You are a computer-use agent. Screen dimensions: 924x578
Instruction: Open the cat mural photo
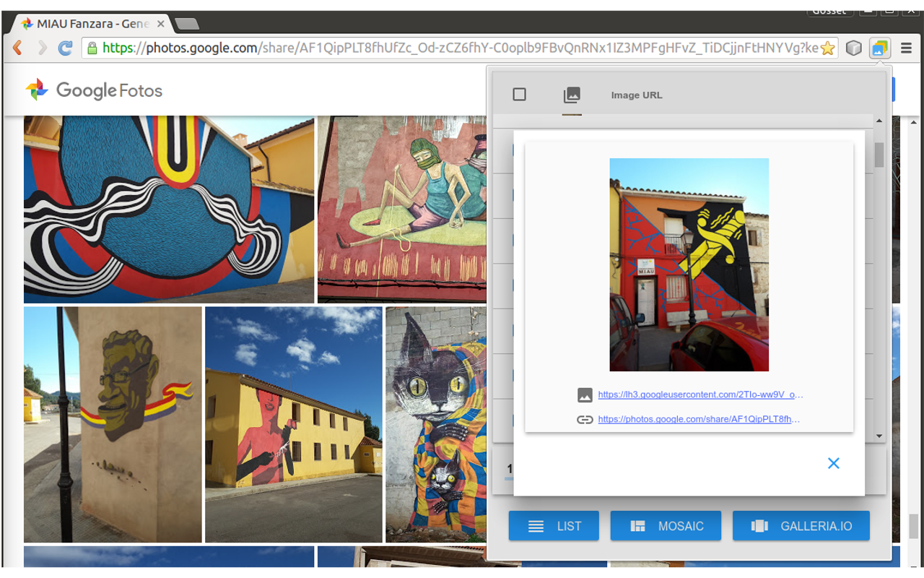(x=436, y=424)
